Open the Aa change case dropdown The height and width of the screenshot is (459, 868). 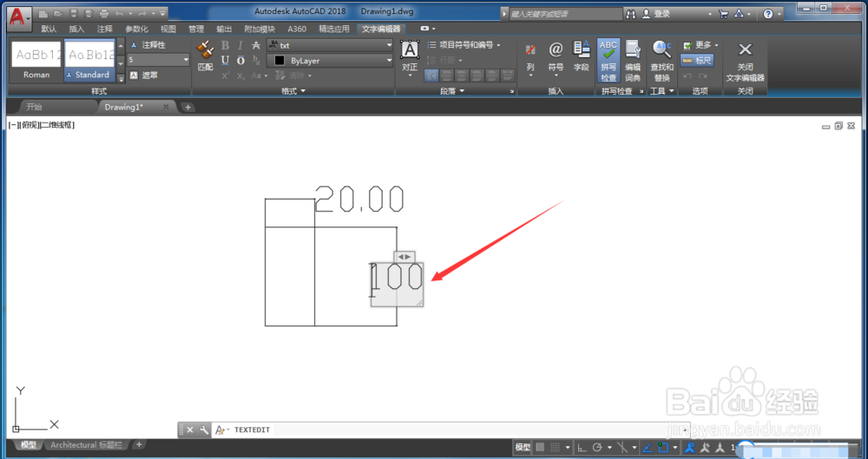[259, 75]
